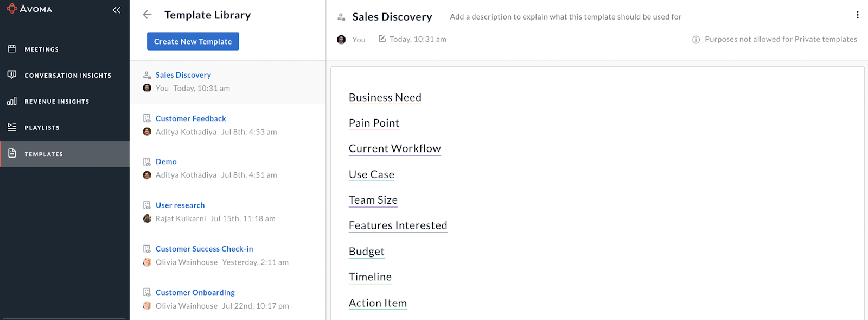Open the Customer Feedback template
868x320 pixels.
click(x=190, y=118)
